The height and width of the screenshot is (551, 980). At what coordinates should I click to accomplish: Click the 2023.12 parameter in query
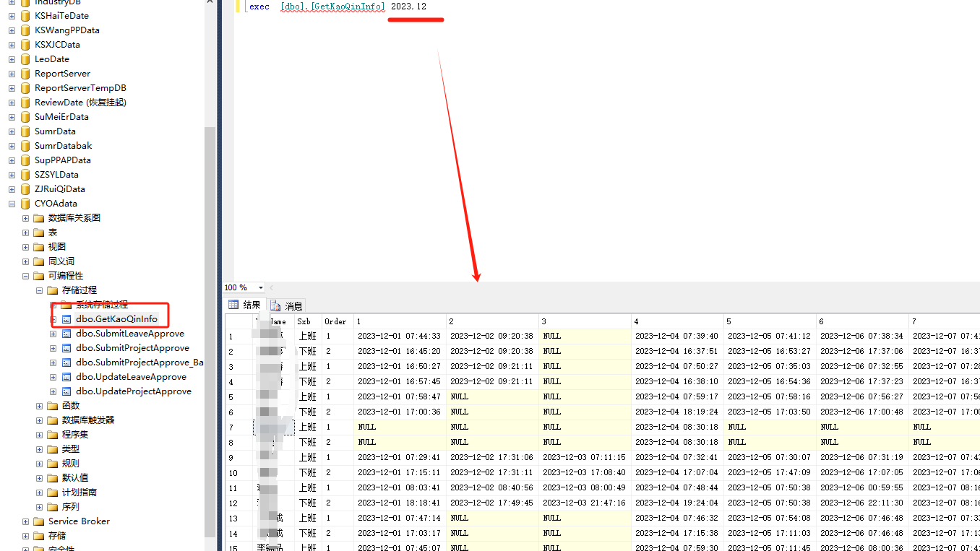[x=408, y=6]
